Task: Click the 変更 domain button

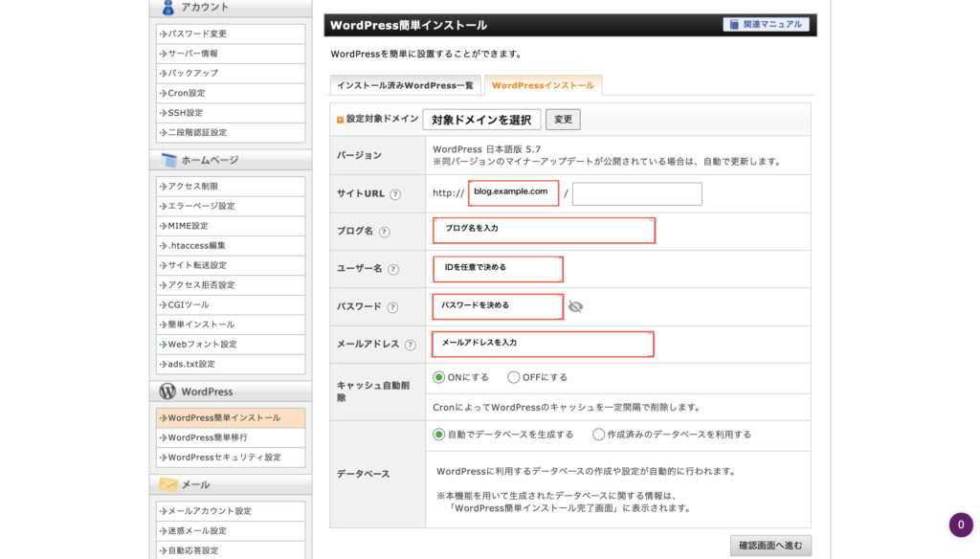Action: coord(563,120)
